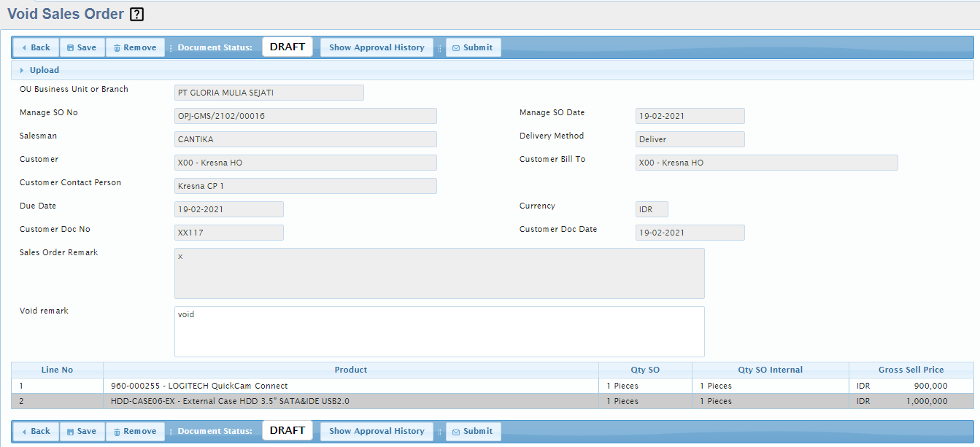
Task: Open bottom Show Approval History
Action: 377,431
